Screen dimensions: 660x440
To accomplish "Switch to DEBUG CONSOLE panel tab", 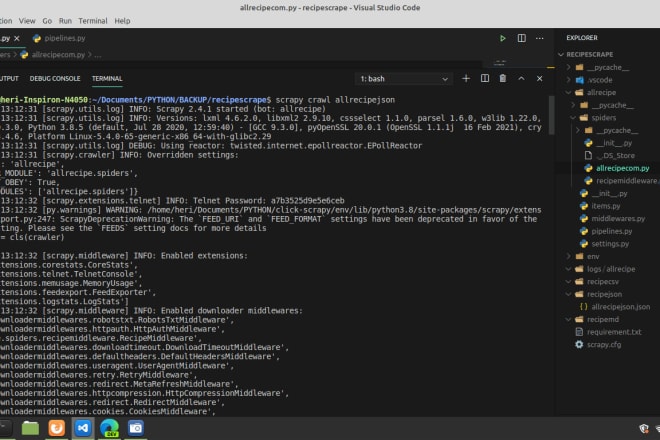I will pos(55,79).
